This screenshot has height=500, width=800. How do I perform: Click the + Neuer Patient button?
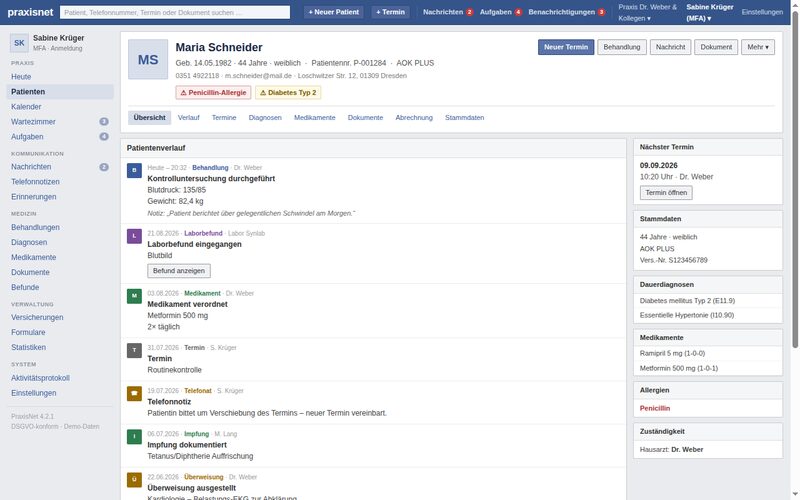point(334,12)
